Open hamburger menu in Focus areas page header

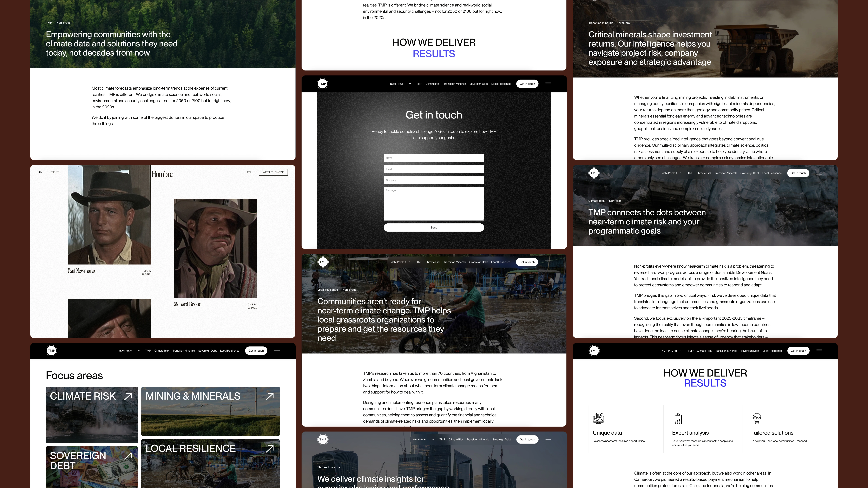[277, 351]
